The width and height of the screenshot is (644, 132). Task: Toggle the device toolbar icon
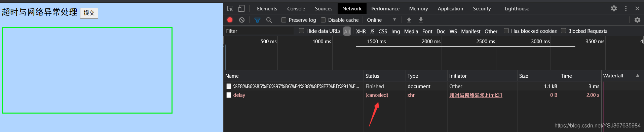pyautogui.click(x=241, y=9)
